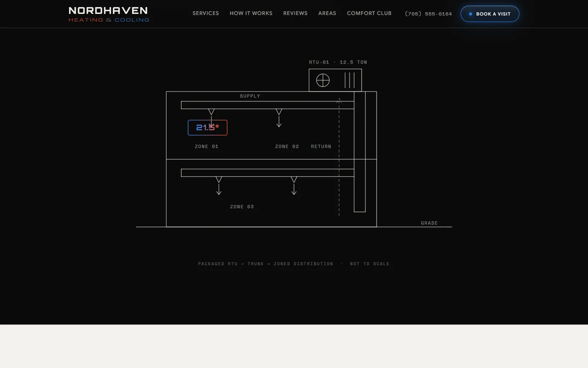Open the Comfort Club page
Screen dimensions: 588x368
click(x=369, y=13)
